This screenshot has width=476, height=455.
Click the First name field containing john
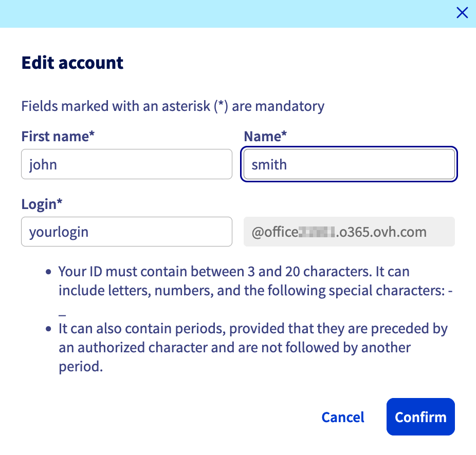[126, 164]
